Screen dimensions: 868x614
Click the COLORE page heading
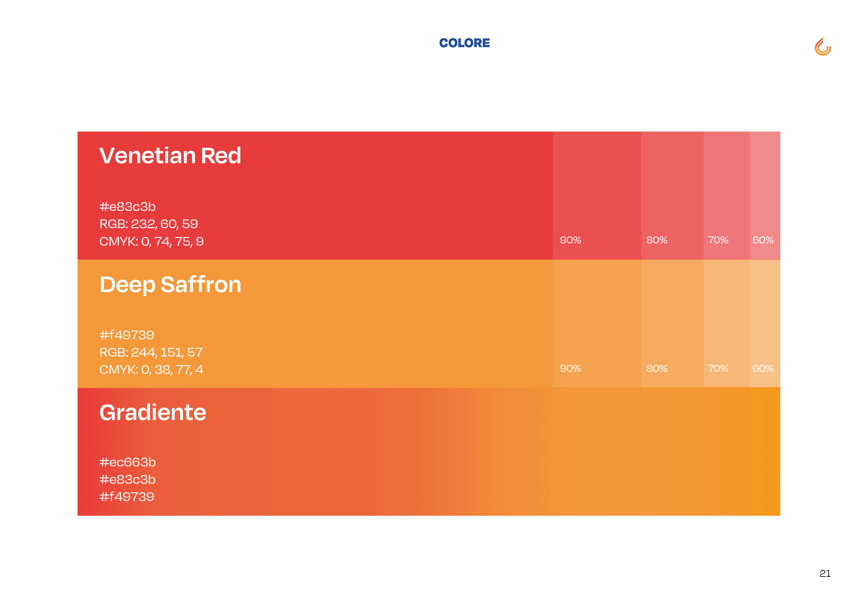(x=464, y=43)
